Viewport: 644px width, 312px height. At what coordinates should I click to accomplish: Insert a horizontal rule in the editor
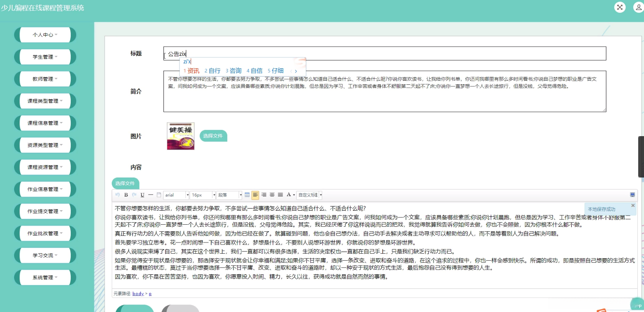(151, 195)
